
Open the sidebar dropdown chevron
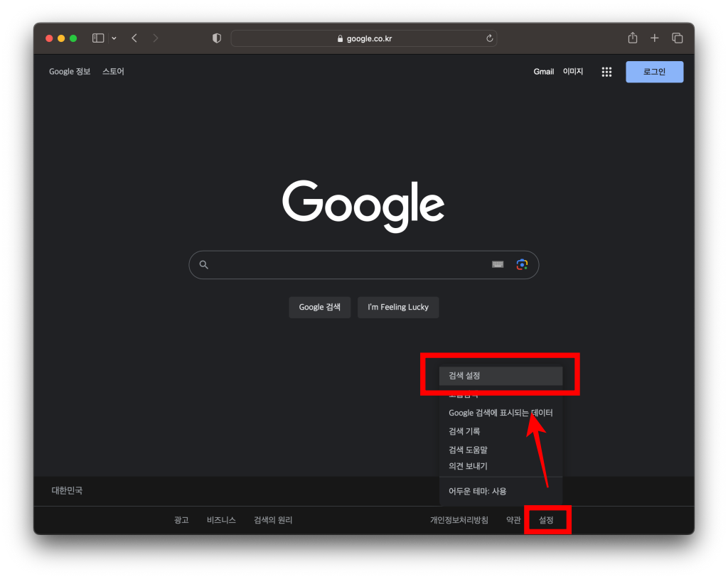coord(114,38)
